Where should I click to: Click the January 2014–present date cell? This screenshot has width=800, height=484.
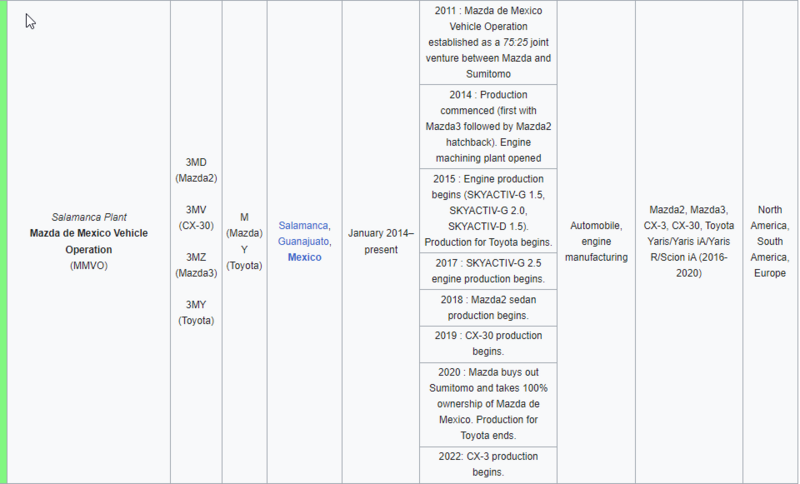click(x=380, y=241)
